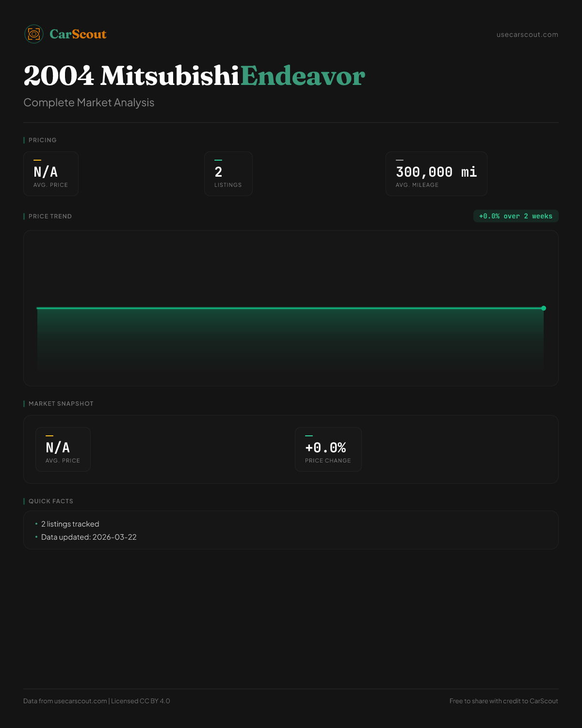Click the 2 listings tracked bullet item

(70, 524)
